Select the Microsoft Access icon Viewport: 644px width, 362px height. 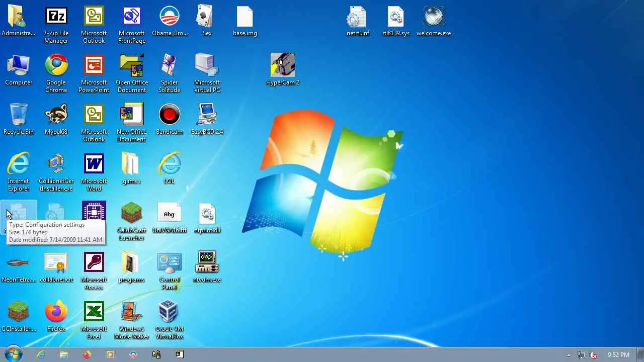tap(94, 271)
